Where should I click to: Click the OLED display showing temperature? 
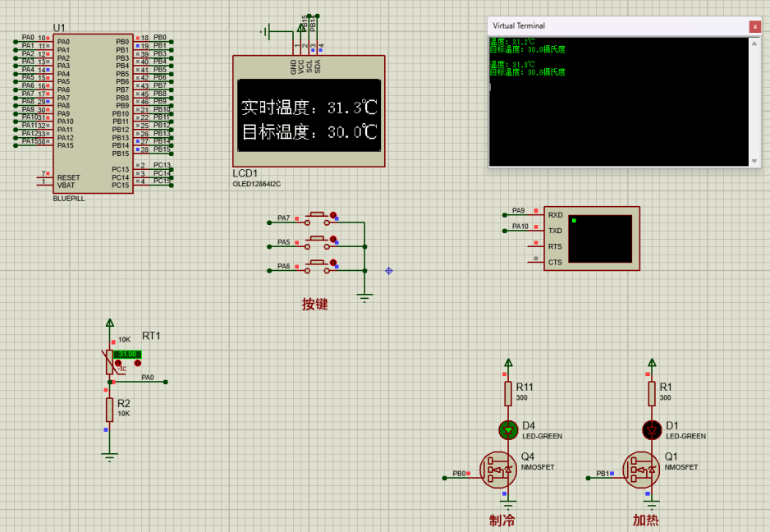(x=309, y=116)
